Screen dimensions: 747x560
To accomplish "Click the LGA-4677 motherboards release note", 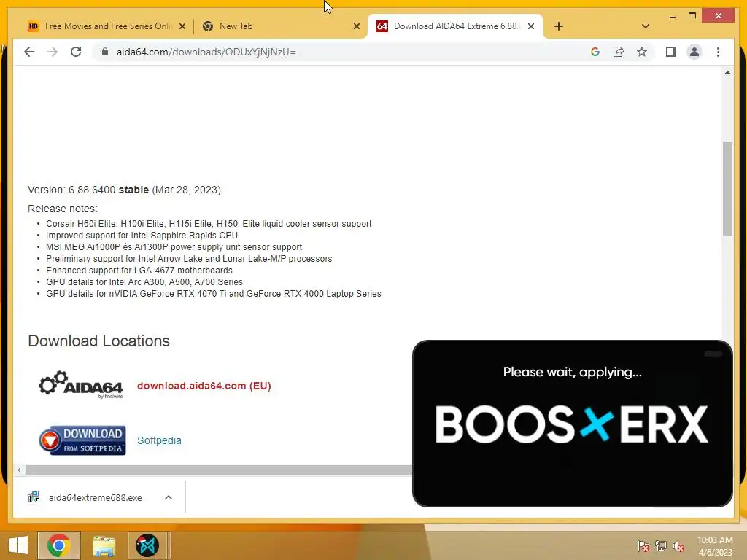I will coord(139,271).
